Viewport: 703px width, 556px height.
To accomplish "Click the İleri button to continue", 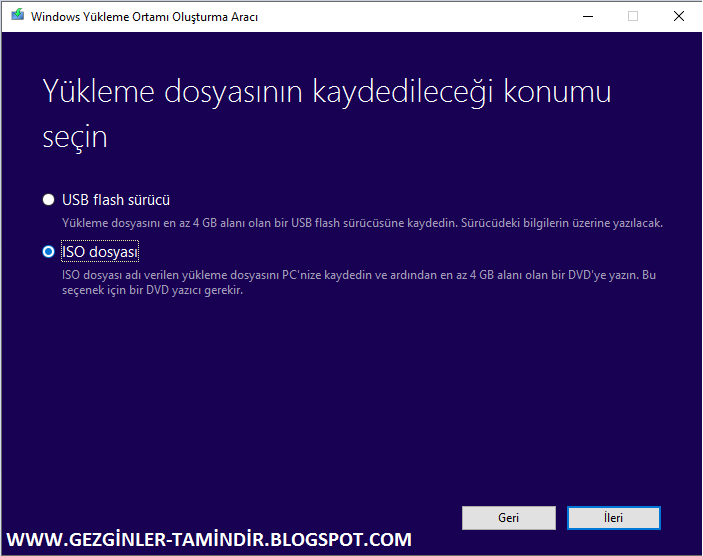I will tap(613, 518).
